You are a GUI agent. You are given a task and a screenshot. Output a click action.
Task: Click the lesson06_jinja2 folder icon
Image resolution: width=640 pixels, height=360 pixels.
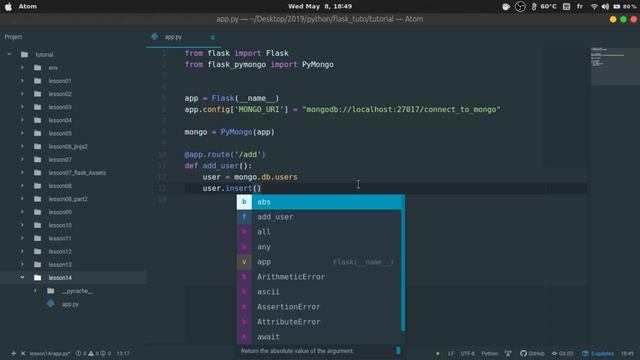coord(38,146)
